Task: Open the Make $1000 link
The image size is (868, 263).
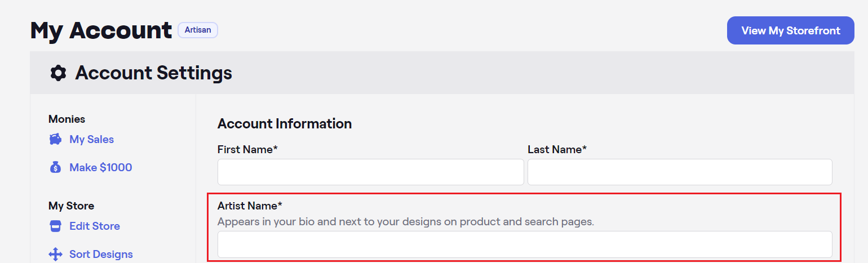Action: [x=101, y=167]
